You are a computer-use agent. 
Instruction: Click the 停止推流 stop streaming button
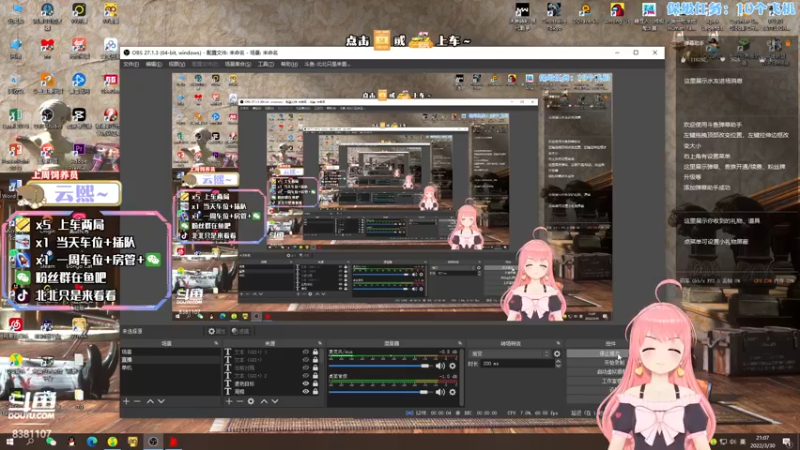[x=597, y=353]
